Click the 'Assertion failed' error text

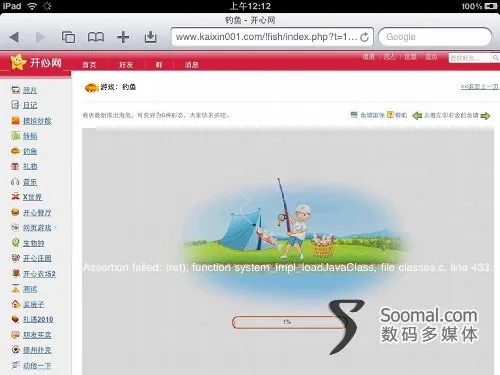point(288,267)
